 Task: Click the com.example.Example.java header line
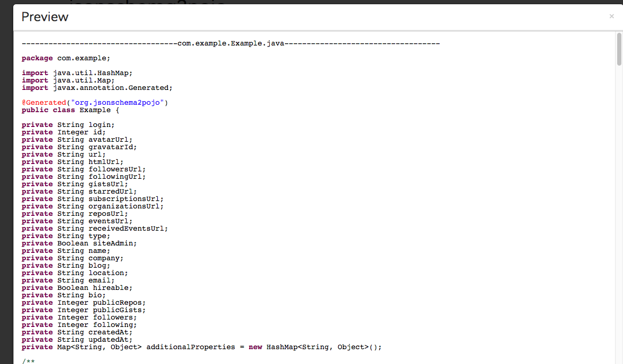(x=231, y=43)
